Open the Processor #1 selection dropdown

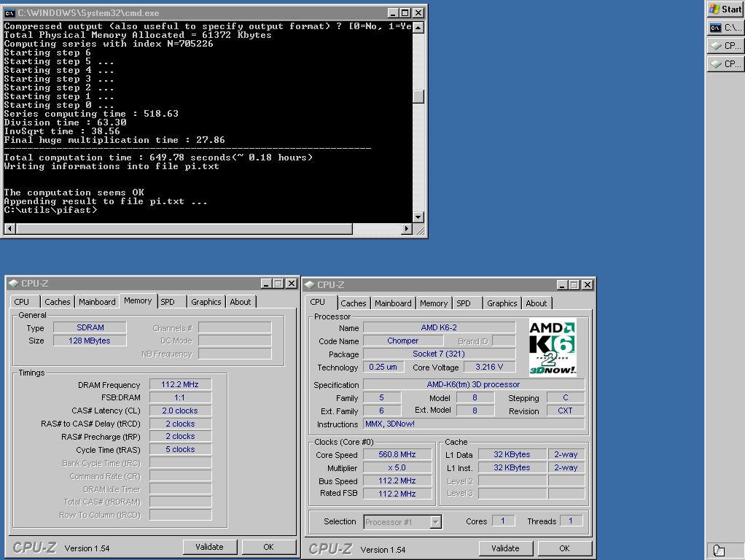[x=402, y=522]
